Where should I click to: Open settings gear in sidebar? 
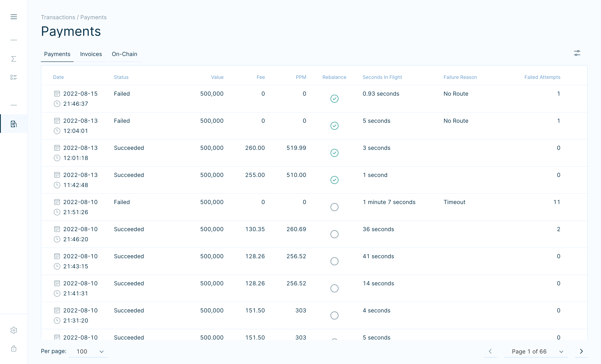point(14,330)
